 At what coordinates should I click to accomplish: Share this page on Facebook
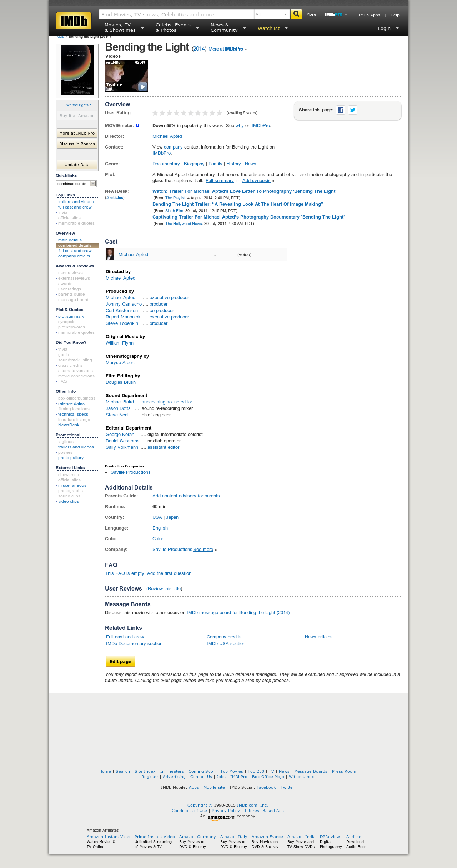pos(341,110)
